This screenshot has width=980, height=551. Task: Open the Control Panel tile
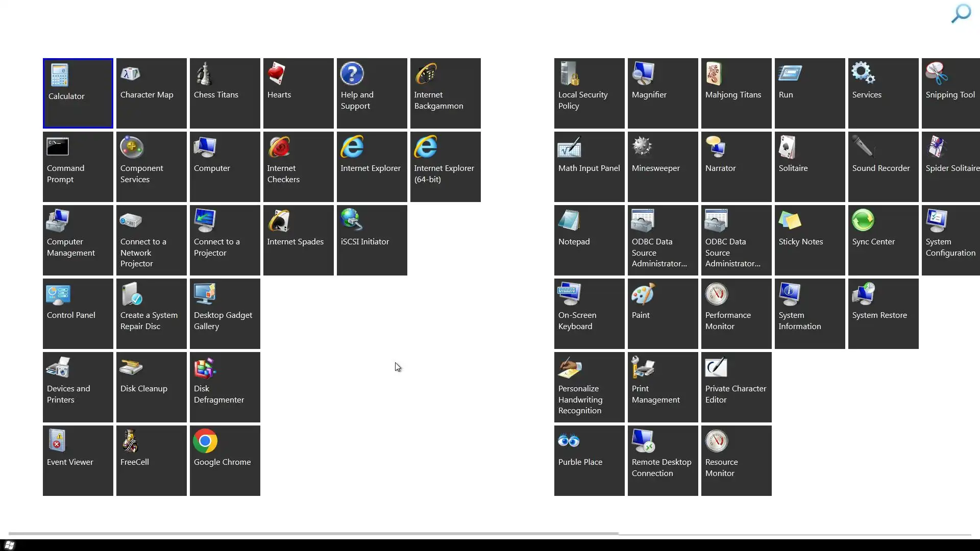point(78,313)
